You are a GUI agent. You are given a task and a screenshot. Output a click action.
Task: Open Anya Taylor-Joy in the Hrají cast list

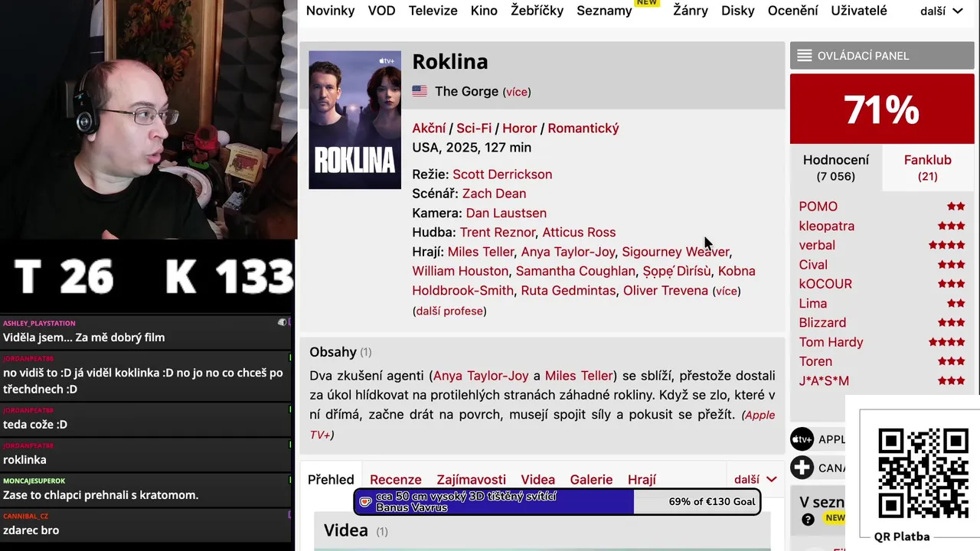click(568, 252)
